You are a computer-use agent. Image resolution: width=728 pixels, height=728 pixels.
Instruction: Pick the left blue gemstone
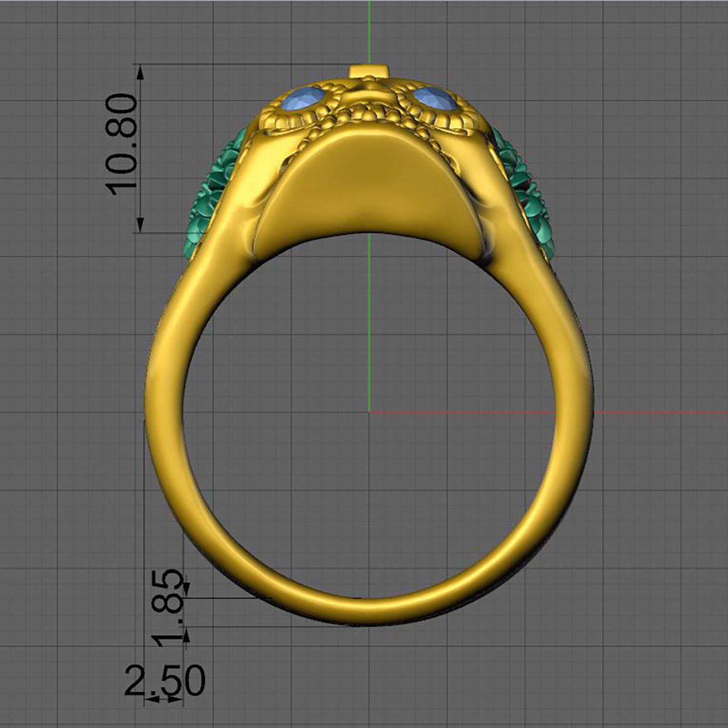coord(302,99)
